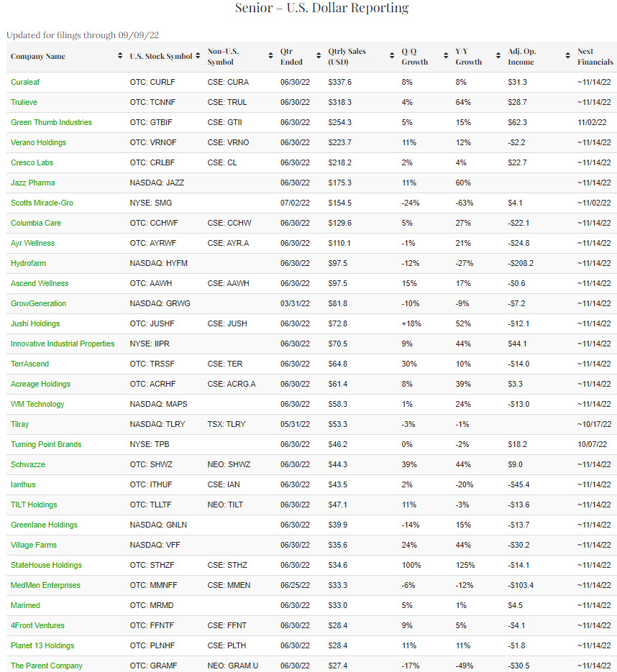The width and height of the screenshot is (617, 672).
Task: Select MedMen Enterprises company link
Action: click(45, 585)
